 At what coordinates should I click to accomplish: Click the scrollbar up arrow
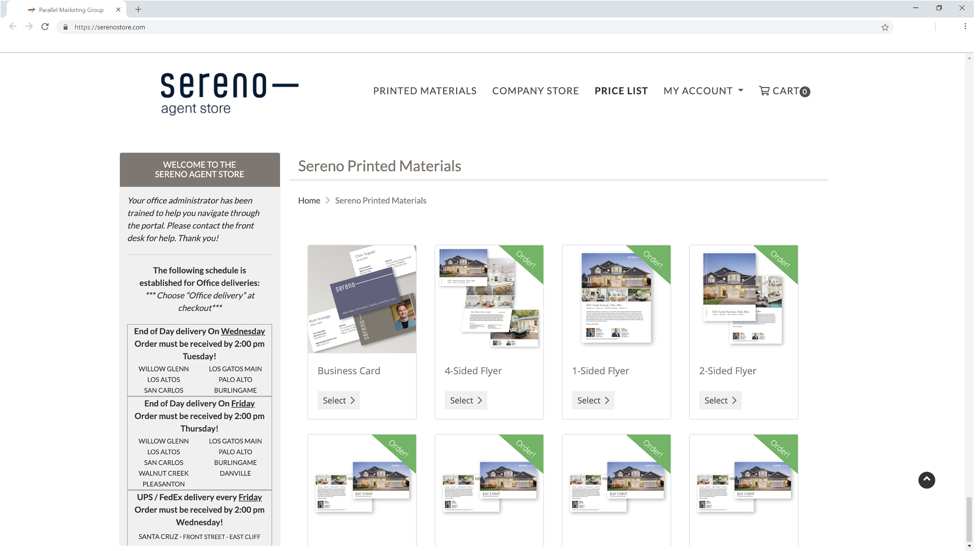969,58
